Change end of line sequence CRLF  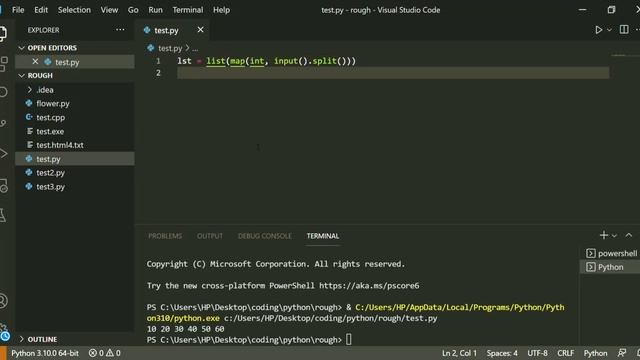point(565,353)
